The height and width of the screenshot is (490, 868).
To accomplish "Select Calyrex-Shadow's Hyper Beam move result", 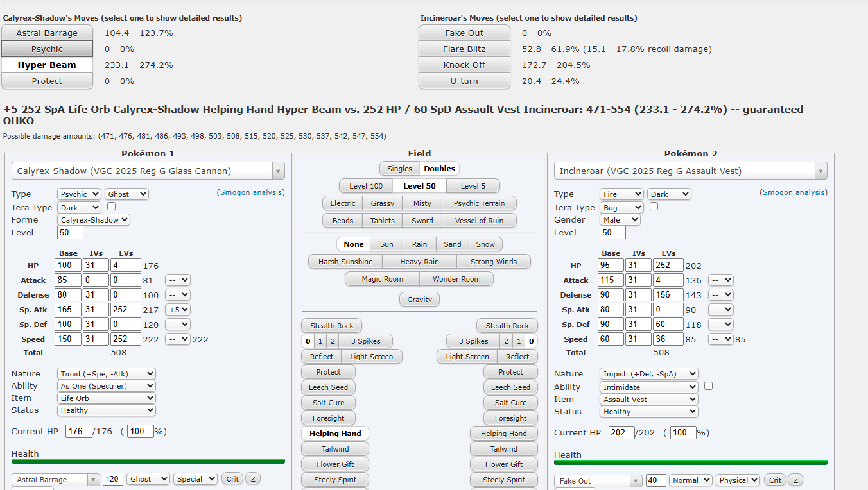I will [47, 65].
